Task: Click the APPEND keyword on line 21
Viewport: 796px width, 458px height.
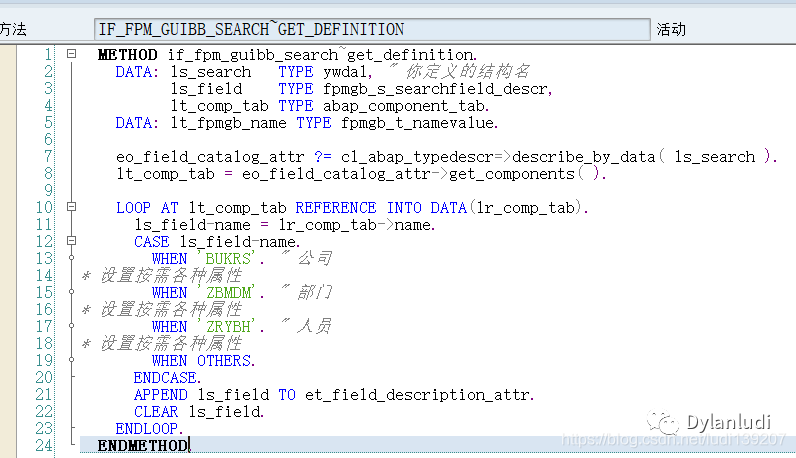Action: tap(160, 395)
